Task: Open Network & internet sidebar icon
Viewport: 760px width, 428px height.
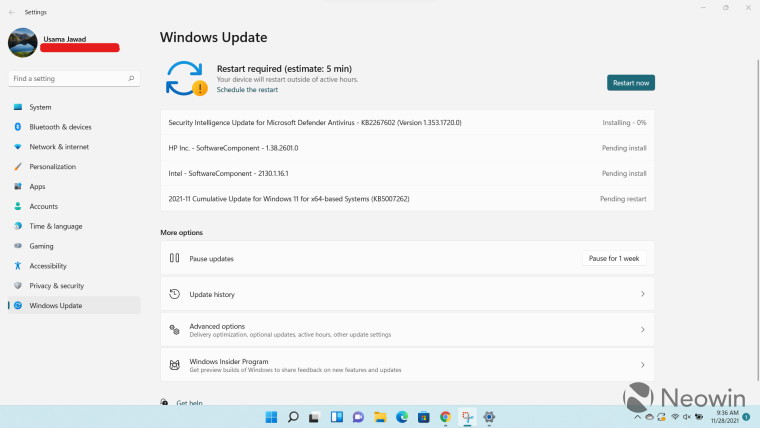Action: pyautogui.click(x=18, y=146)
